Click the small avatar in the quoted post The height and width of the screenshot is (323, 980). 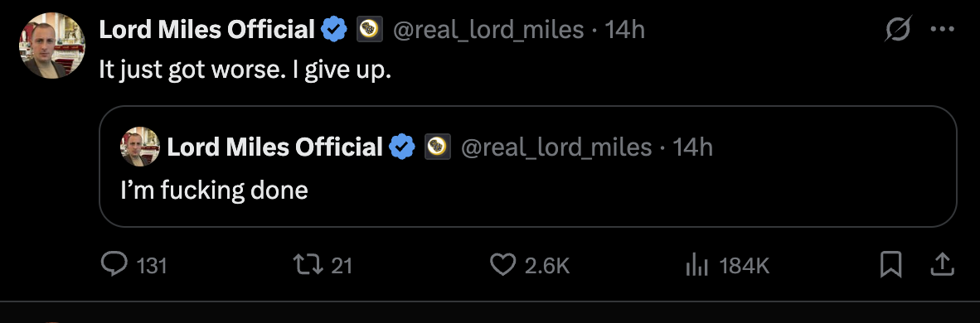tap(140, 147)
